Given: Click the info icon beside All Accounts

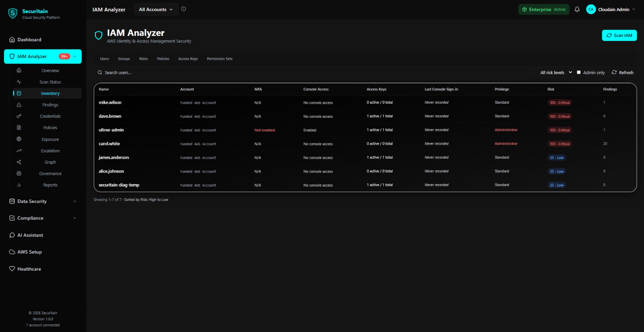Looking at the screenshot, I should [184, 9].
